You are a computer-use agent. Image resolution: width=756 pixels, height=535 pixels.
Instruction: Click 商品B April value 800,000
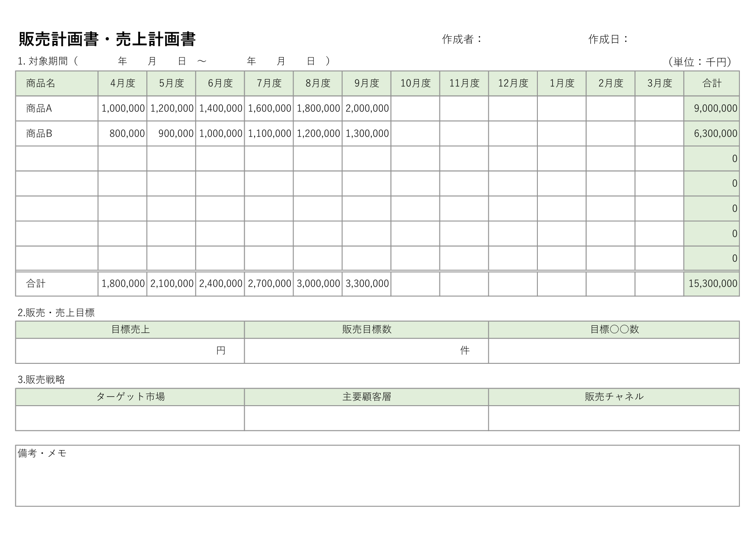[x=127, y=134]
